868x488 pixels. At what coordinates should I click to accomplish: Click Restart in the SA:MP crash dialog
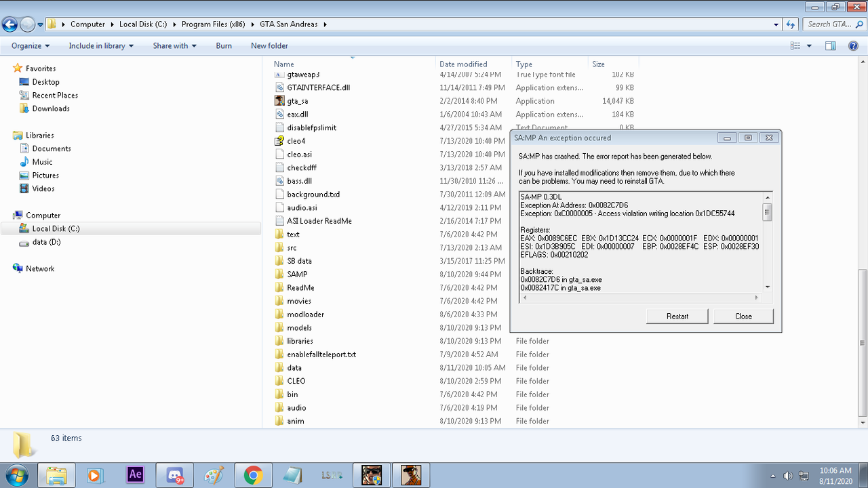677,317
